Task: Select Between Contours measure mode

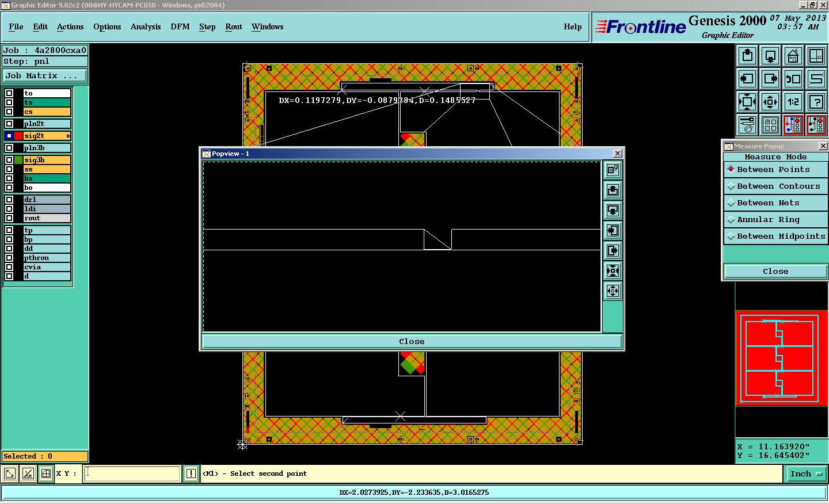Action: [775, 186]
